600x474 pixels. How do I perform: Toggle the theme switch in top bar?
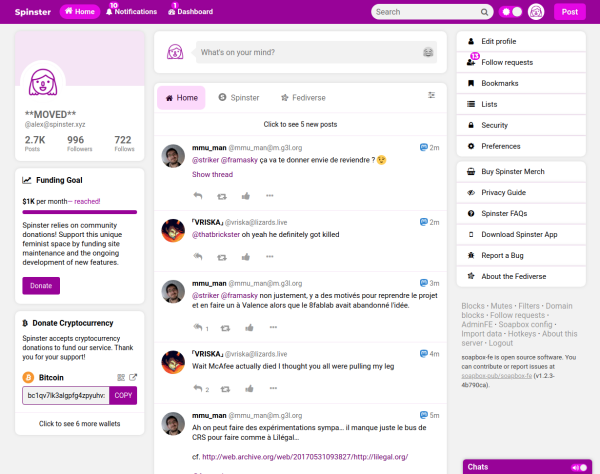pos(511,12)
